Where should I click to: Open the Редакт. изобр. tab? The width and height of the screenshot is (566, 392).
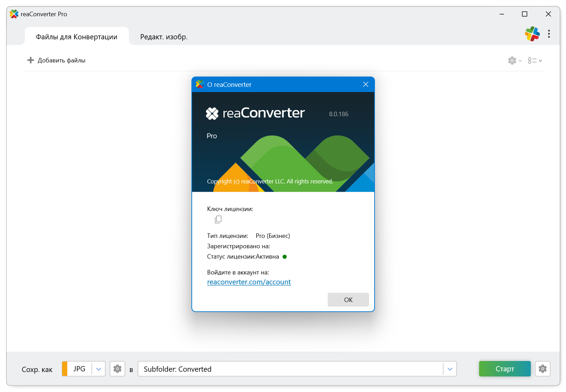(164, 37)
